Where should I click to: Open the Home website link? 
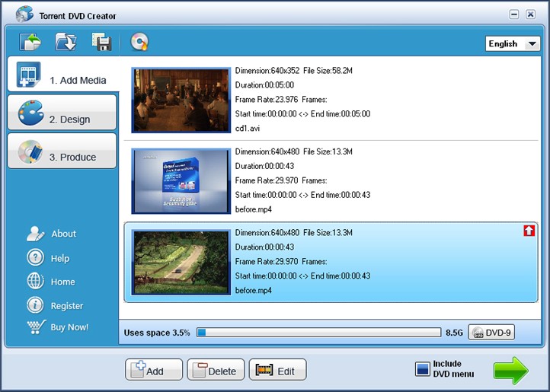point(62,282)
